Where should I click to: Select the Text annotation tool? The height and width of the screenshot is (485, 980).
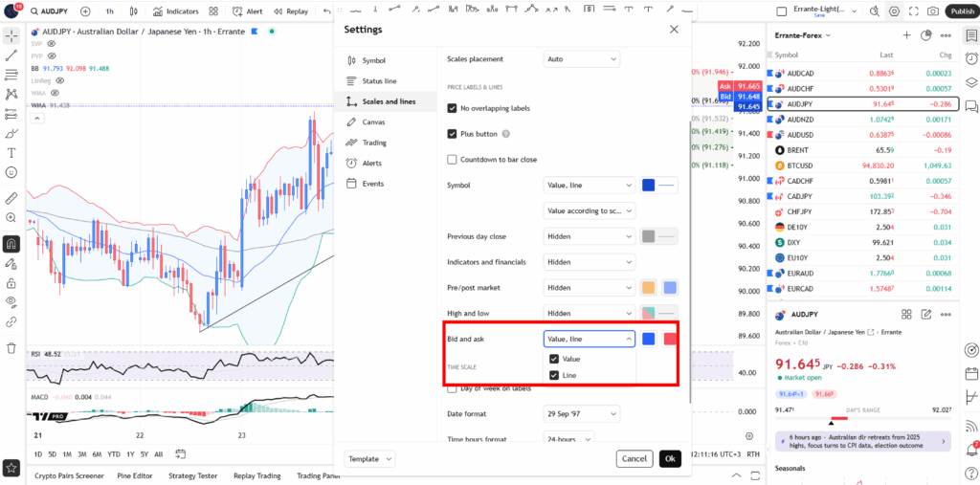(x=11, y=152)
